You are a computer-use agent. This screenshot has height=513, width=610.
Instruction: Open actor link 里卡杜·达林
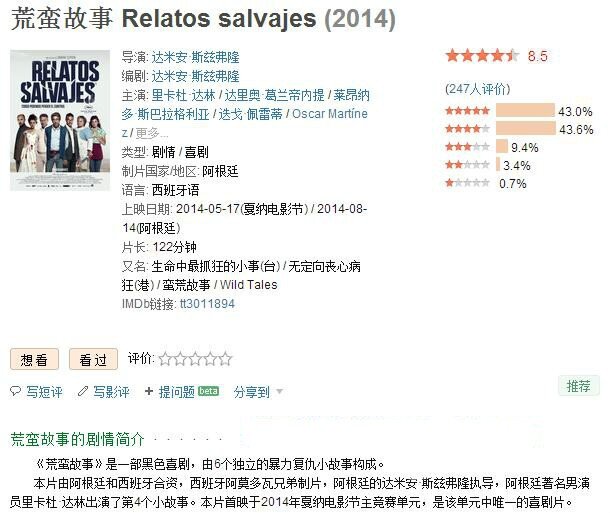point(183,95)
